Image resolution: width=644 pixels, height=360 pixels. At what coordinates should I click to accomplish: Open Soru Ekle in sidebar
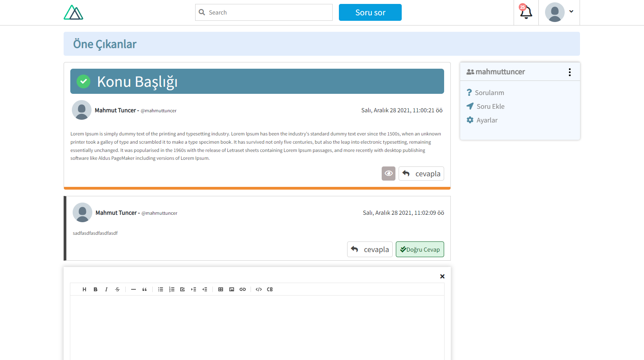485,106
